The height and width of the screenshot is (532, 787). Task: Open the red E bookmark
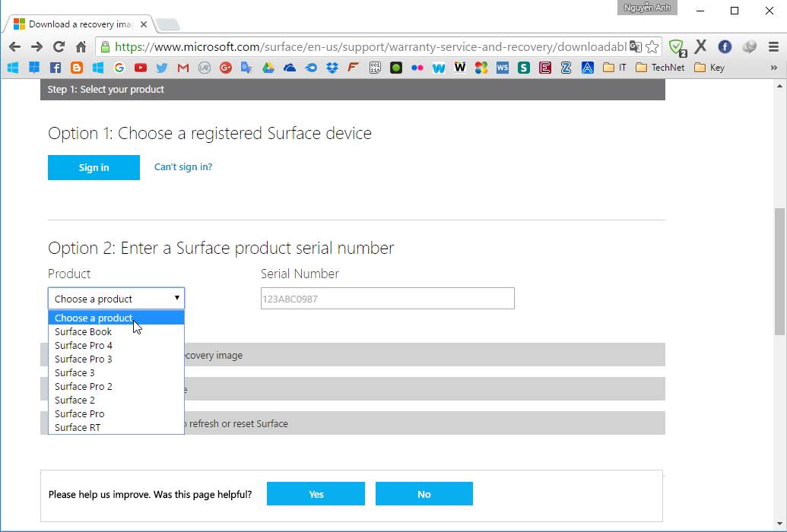coord(545,68)
